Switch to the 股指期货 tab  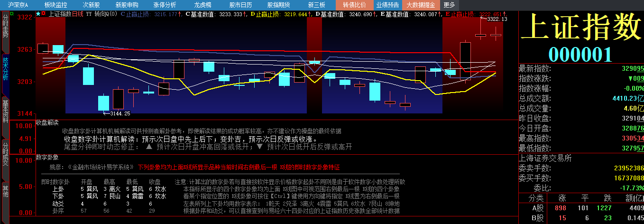point(278,5)
